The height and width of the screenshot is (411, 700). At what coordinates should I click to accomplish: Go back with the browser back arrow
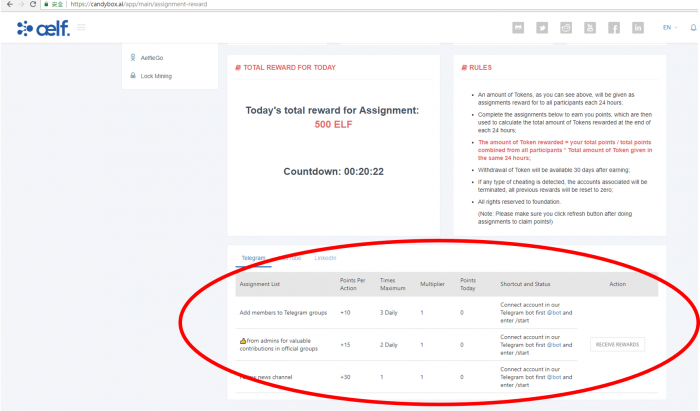coord(9,4)
